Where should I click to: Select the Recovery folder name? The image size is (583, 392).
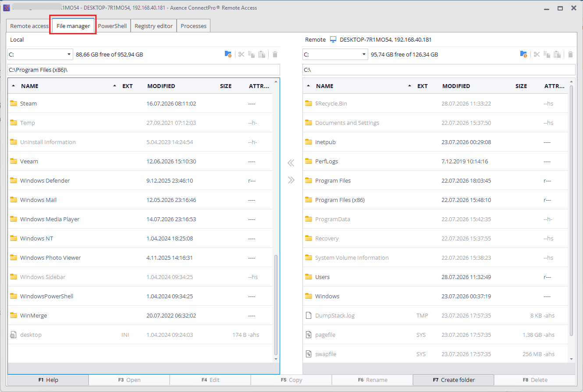[x=327, y=238]
